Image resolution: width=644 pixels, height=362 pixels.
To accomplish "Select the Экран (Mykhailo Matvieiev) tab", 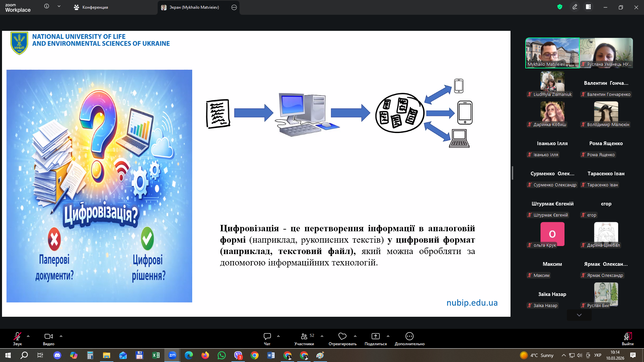I will point(194,7).
